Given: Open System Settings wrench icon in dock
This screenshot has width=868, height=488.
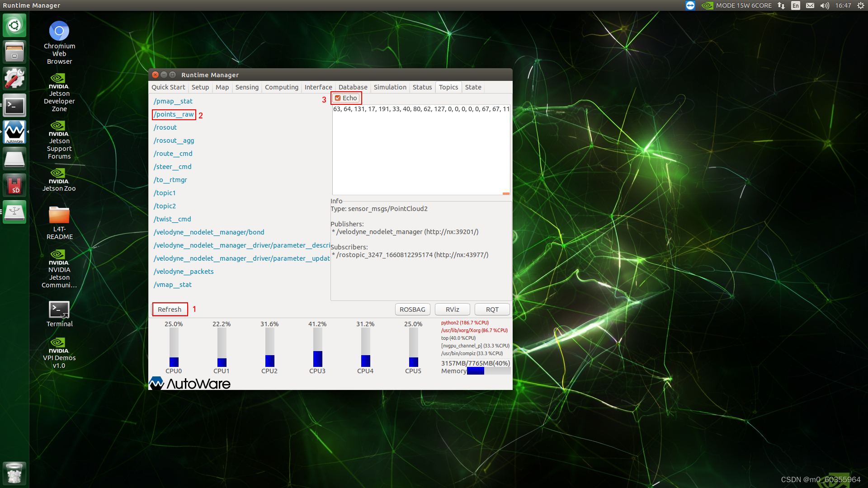Looking at the screenshot, I should 14,79.
